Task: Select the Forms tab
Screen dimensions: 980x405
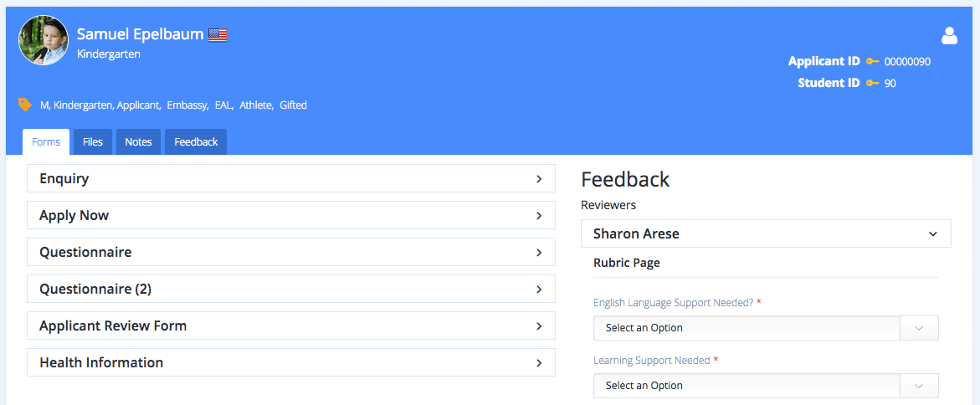Action: (46, 142)
